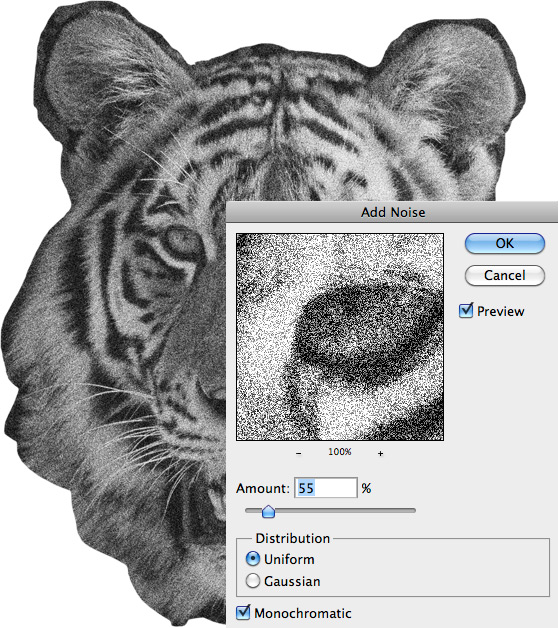The width and height of the screenshot is (558, 628).
Task: Click the noise preview thumbnail in the dialog
Action: tap(340, 337)
